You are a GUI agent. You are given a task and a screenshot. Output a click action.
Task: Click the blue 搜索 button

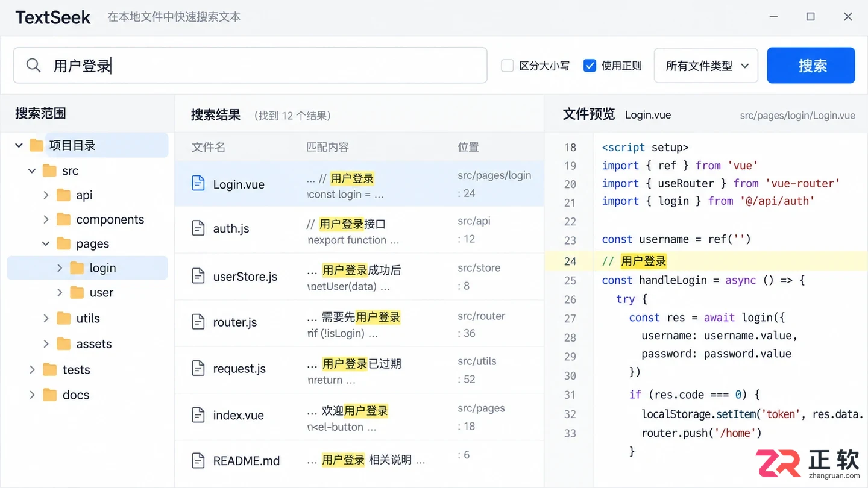click(811, 66)
